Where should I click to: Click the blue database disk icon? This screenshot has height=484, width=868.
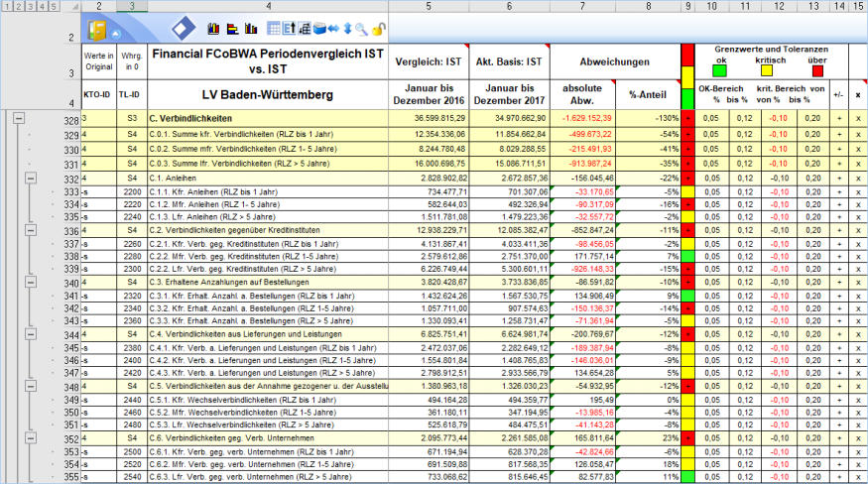click(x=318, y=30)
